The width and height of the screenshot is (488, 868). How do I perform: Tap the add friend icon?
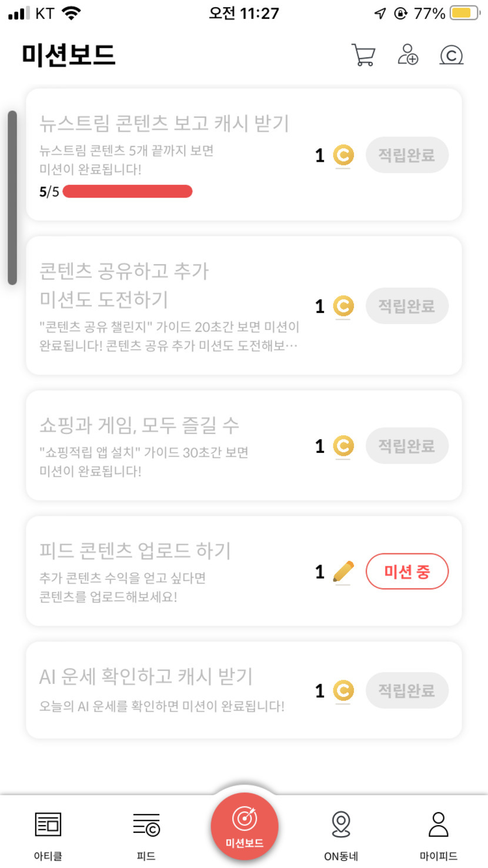click(407, 55)
